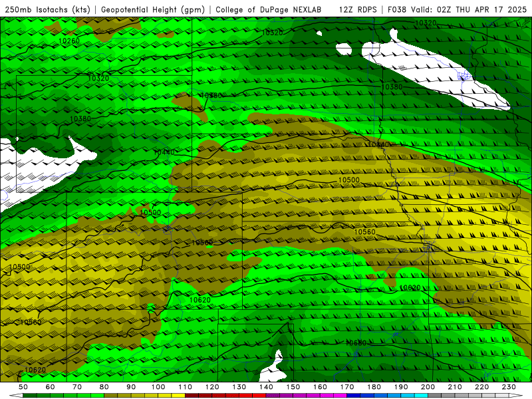Select the 230 maximum scale label
The width and height of the screenshot is (532, 399).
(x=509, y=387)
